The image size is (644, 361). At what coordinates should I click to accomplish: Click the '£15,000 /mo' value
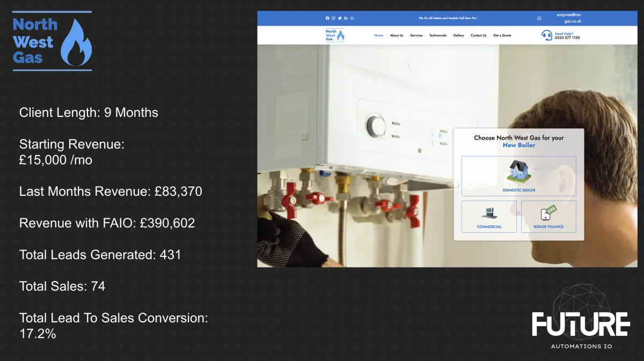[x=56, y=160]
